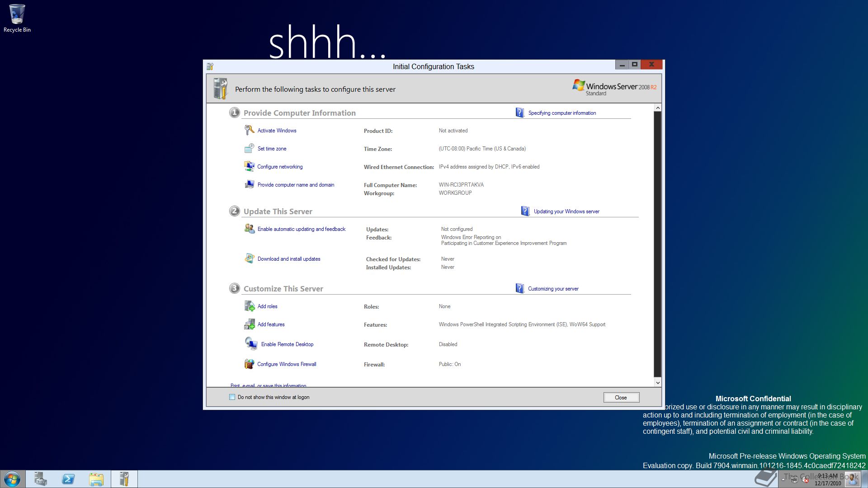Open Customizing your server help link
This screenshot has width=868, height=488.
point(553,289)
